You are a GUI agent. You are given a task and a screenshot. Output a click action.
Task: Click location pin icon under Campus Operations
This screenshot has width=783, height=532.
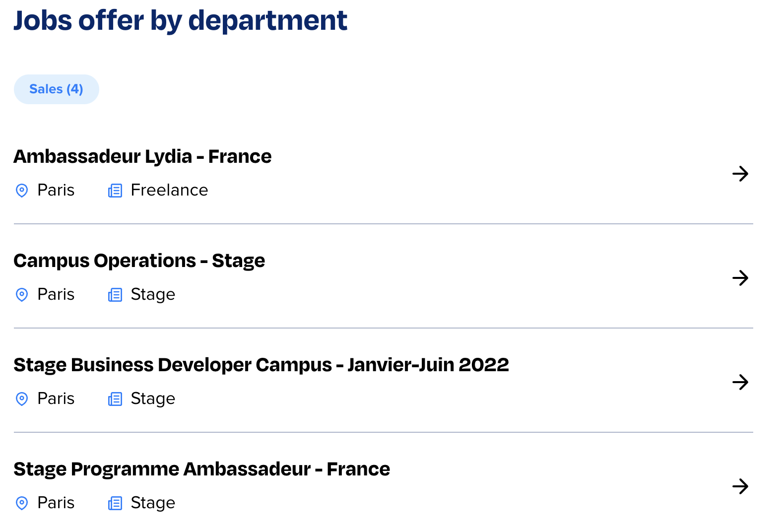22,295
